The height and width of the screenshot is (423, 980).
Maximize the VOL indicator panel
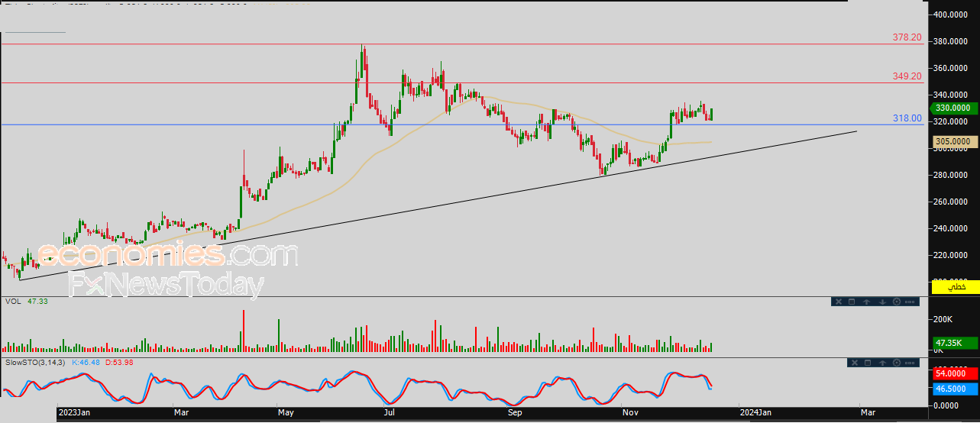point(852,302)
